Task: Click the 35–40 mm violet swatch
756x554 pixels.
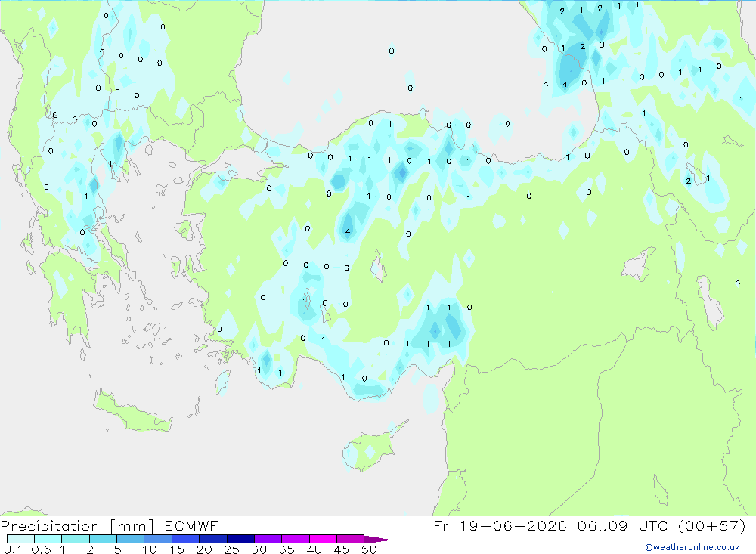Action: [296, 539]
